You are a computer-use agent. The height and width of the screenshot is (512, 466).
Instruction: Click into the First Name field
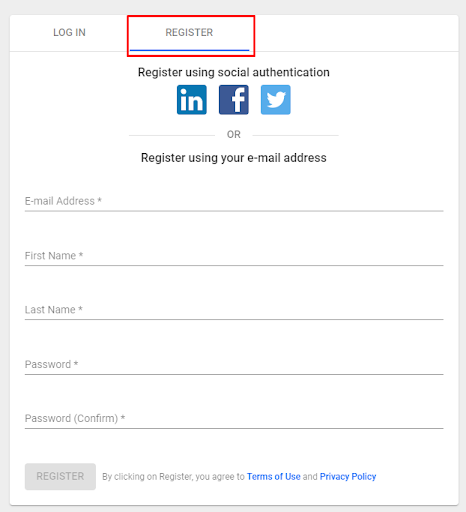234,256
